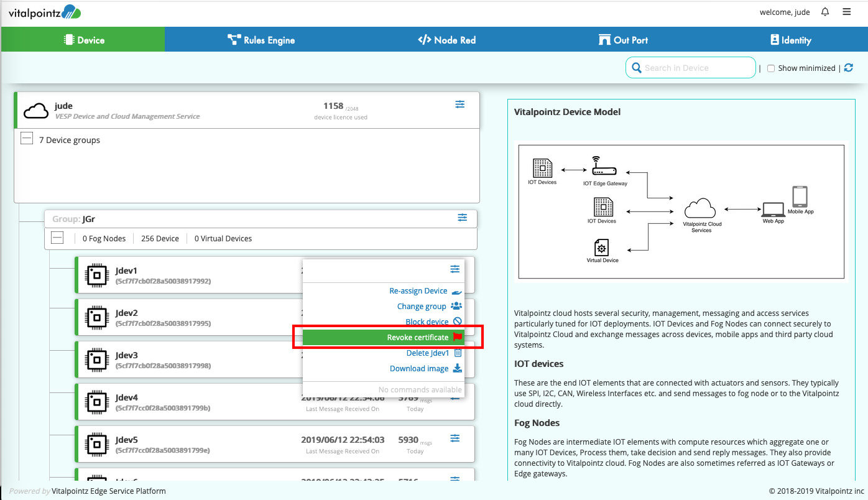Click the Jdev2 chip icon
The height and width of the screenshot is (500, 868).
[x=96, y=317]
